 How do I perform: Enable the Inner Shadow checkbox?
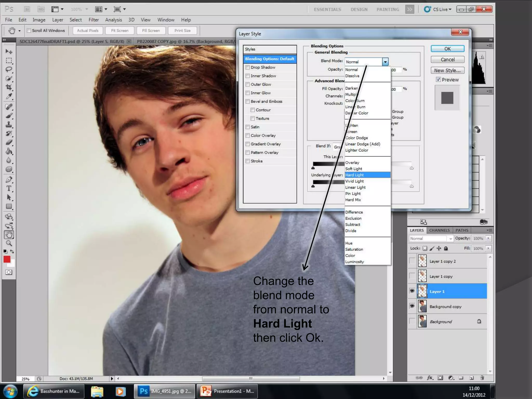[248, 76]
